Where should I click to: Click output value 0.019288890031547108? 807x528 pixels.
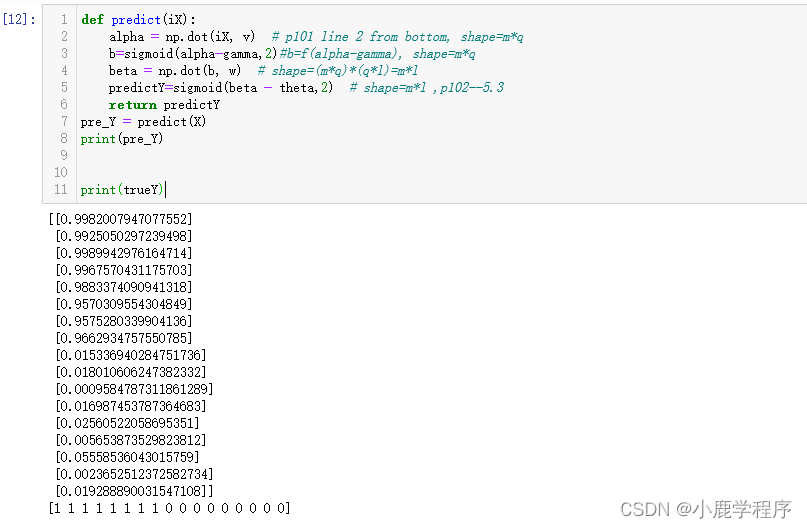coord(130,491)
